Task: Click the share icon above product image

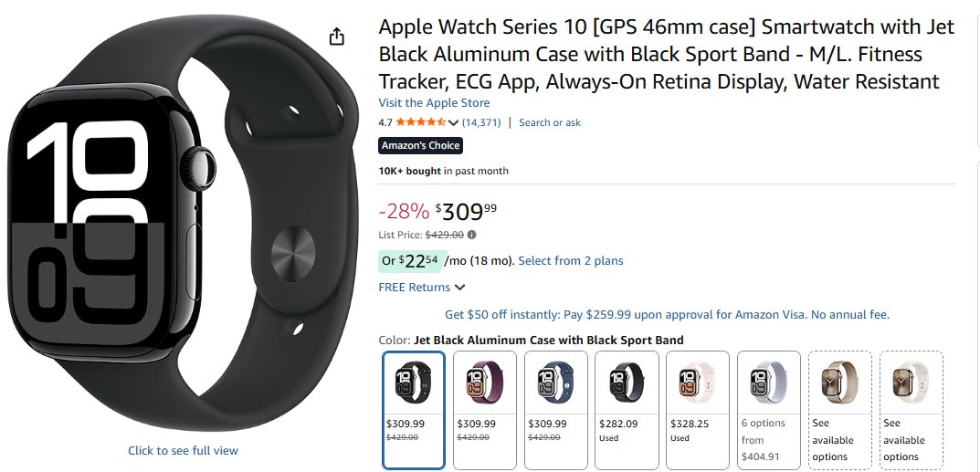Action: [x=337, y=37]
